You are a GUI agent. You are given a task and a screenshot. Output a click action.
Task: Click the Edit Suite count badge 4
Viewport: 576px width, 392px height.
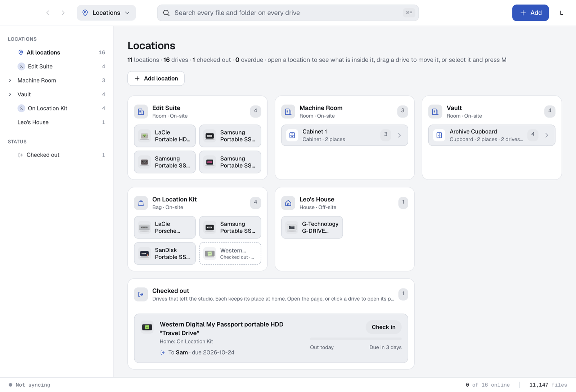click(x=256, y=111)
